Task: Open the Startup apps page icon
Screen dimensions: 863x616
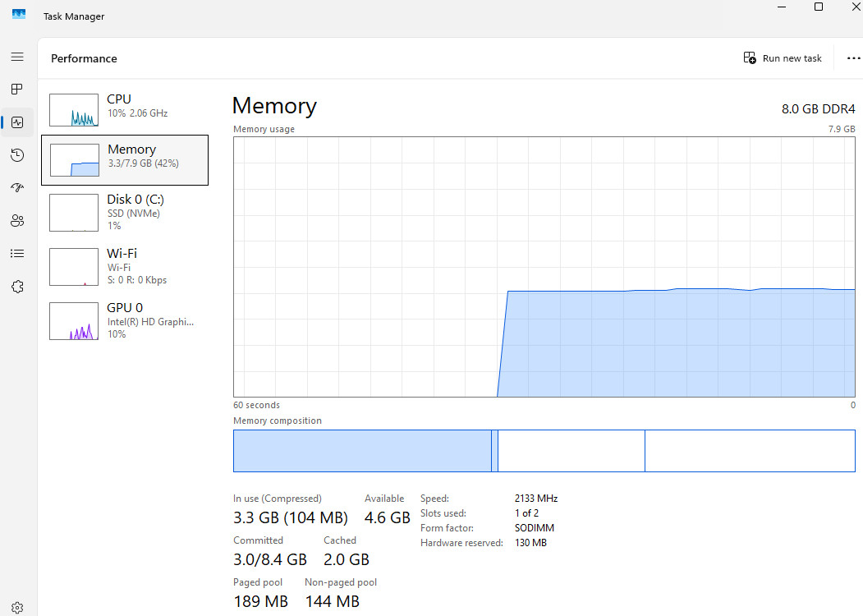Action: (17, 188)
